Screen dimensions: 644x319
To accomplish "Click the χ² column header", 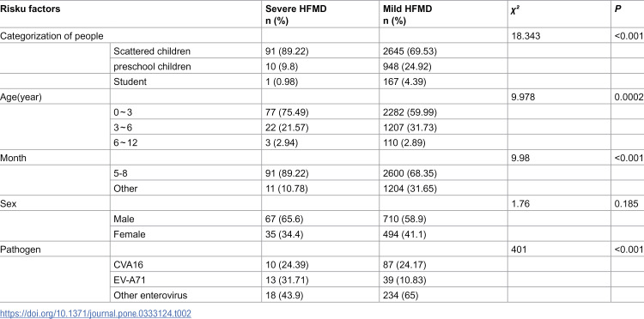I will click(x=515, y=9).
